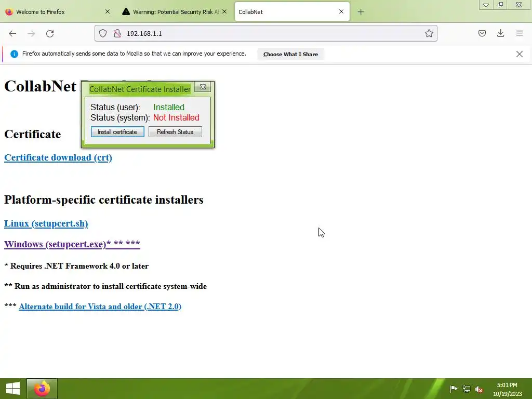Open the Firefox application menu

click(x=520, y=33)
